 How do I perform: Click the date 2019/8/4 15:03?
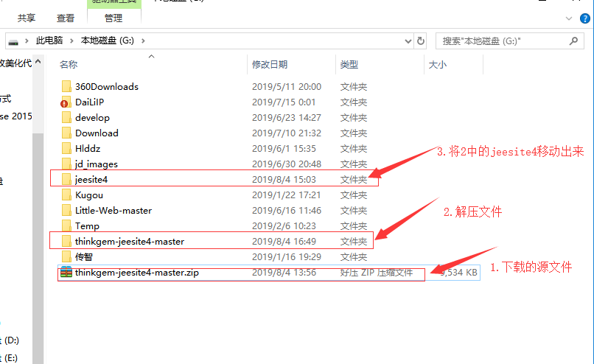coord(284,179)
